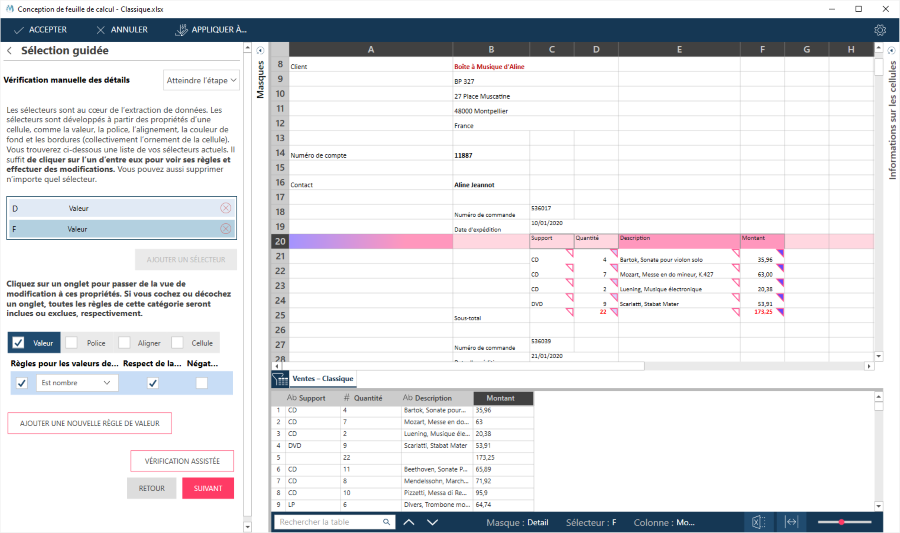Select the Ventes – Classique sheet tab
The image size is (900, 533).
pos(322,379)
